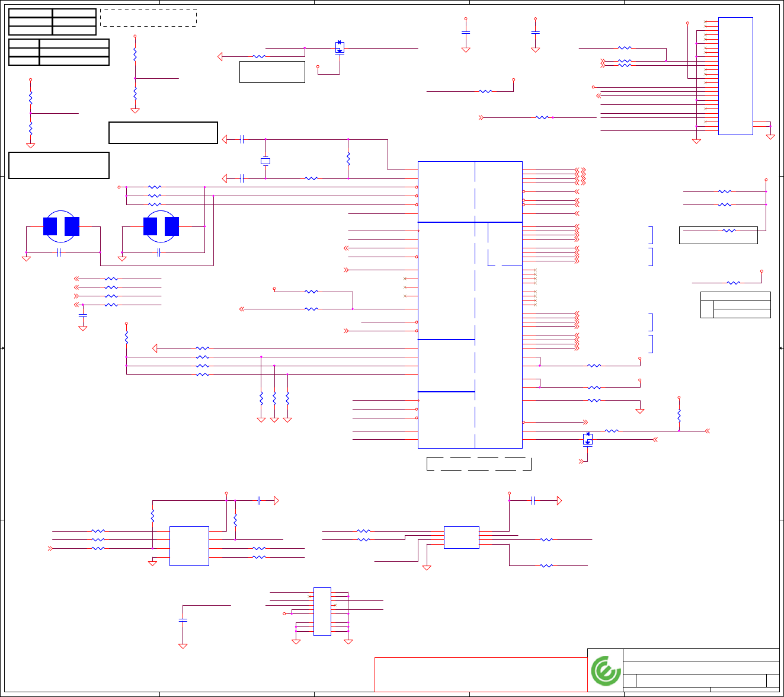Select the tall connector block at top right
The width and height of the screenshot is (784, 697).
click(x=735, y=76)
